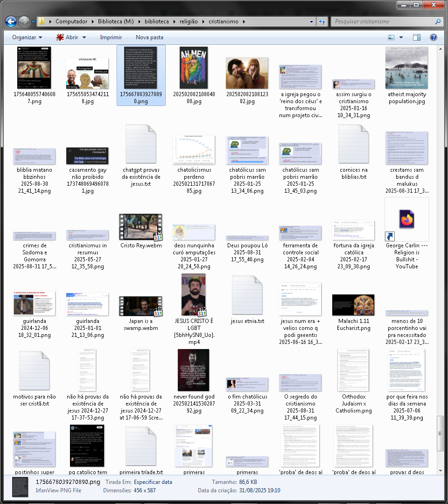
Task: Select 'chatgpt provas da existência de jesus.txt' icon
Action: click(x=141, y=144)
